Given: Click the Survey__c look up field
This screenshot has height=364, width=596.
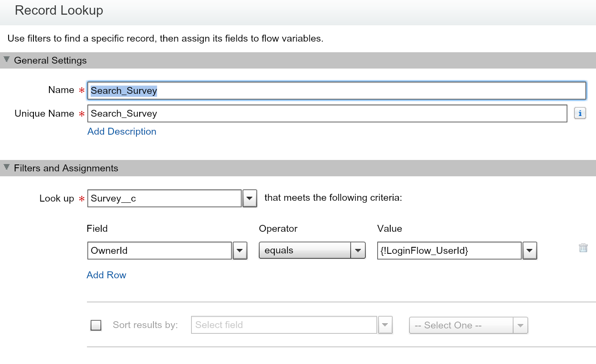Looking at the screenshot, I should (164, 199).
